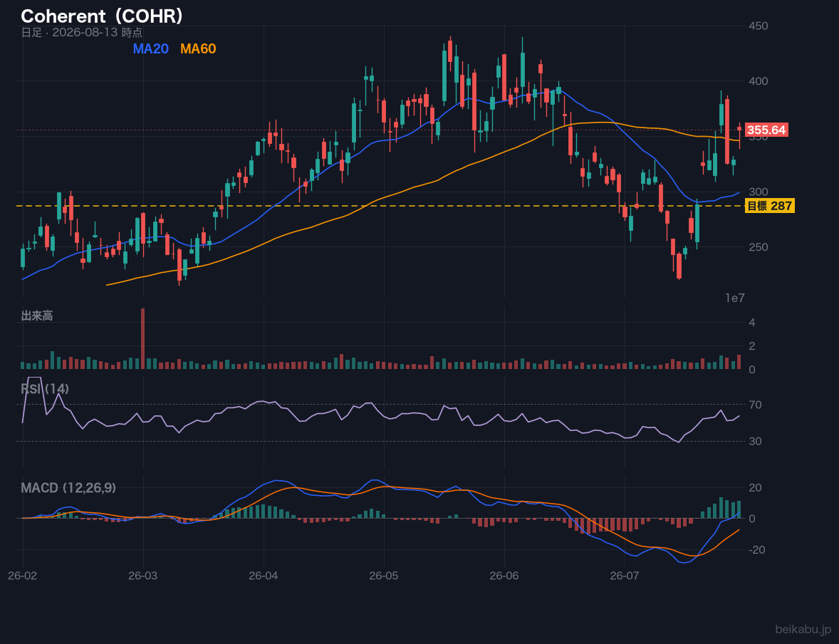The width and height of the screenshot is (839, 644).
Task: Click the 26-07 date axis label
Action: [x=625, y=576]
